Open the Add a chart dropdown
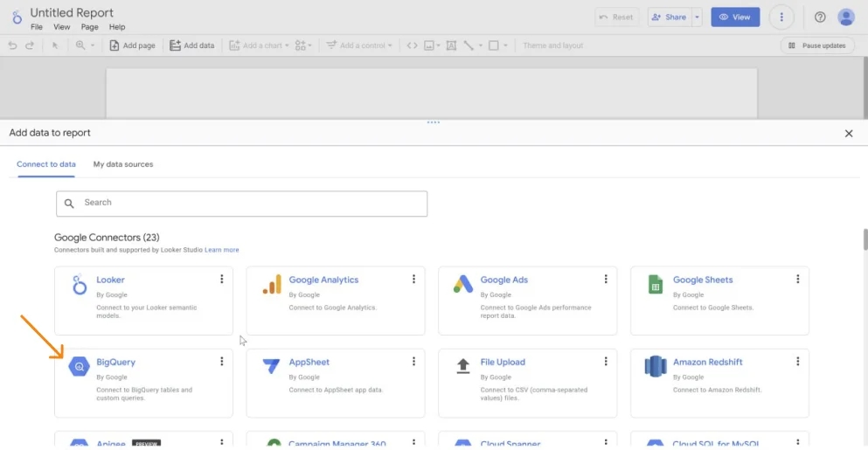 click(259, 45)
